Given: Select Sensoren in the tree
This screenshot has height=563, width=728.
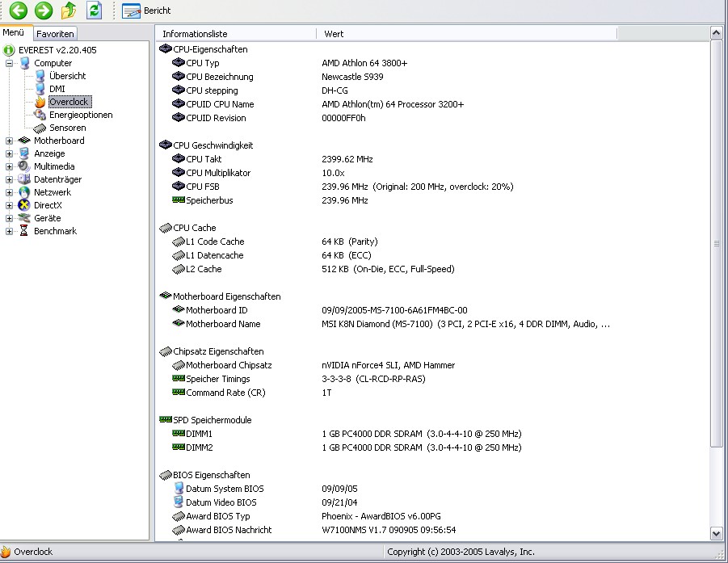Looking at the screenshot, I should [x=67, y=128].
